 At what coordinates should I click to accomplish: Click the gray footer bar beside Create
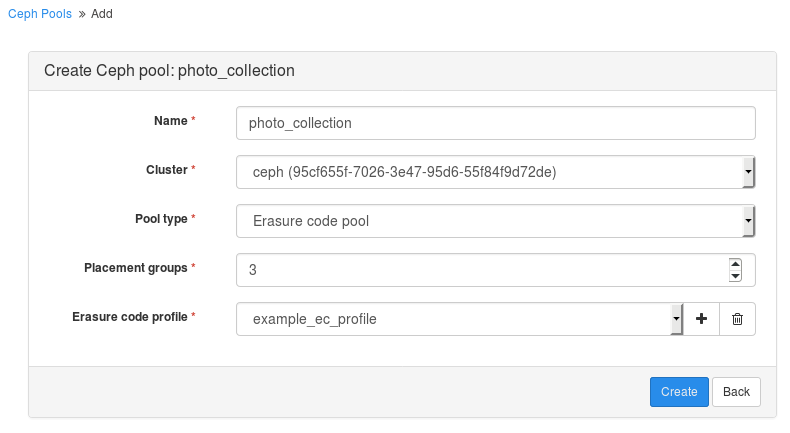330,392
